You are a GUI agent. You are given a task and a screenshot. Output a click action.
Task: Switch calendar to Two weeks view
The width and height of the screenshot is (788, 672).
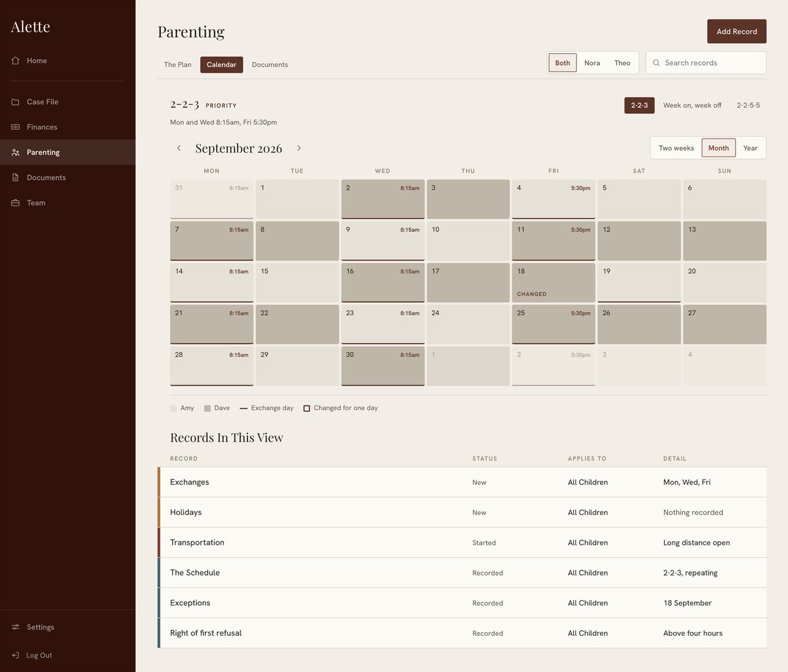click(676, 148)
